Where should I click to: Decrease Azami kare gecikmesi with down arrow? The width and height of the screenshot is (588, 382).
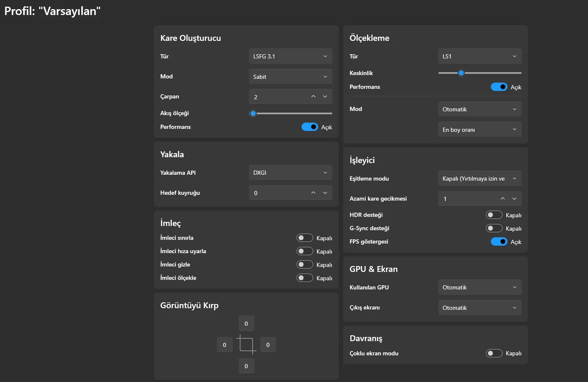coord(514,199)
